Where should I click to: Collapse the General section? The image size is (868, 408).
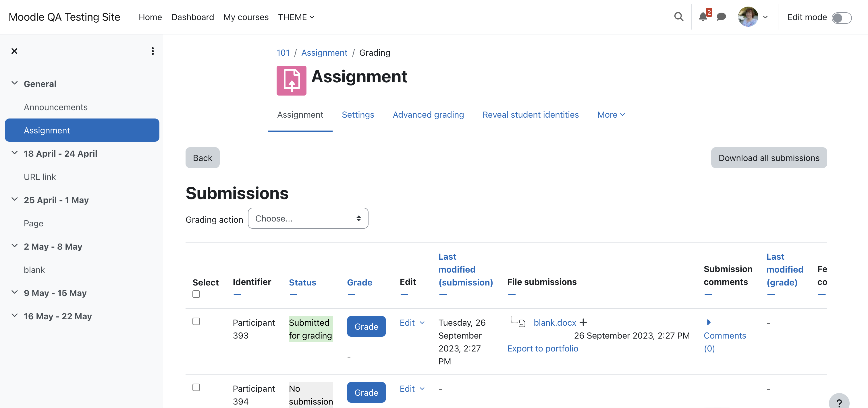click(x=14, y=83)
